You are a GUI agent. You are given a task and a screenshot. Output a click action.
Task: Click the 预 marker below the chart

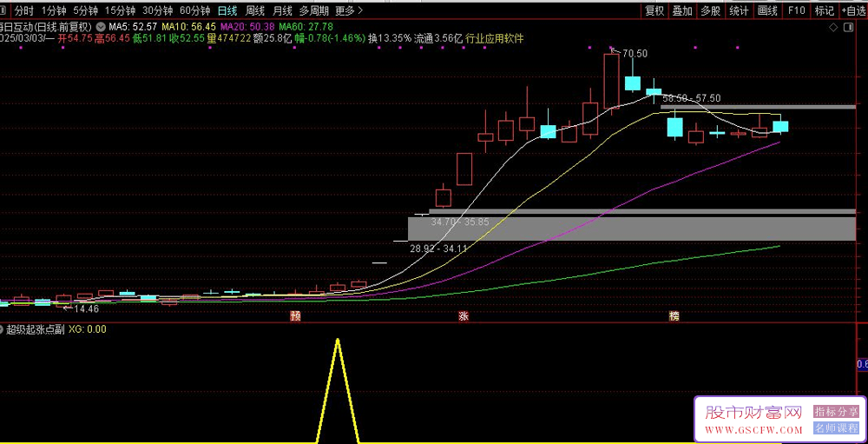pos(295,316)
